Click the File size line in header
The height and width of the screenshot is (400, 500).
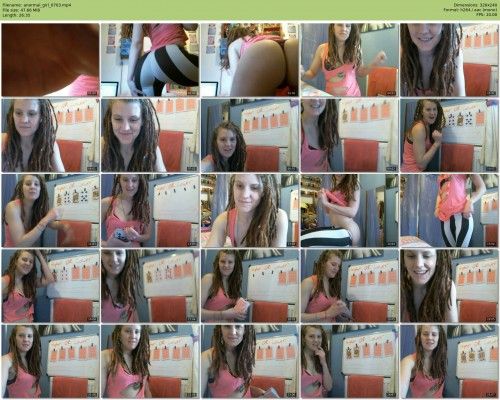(x=21, y=10)
